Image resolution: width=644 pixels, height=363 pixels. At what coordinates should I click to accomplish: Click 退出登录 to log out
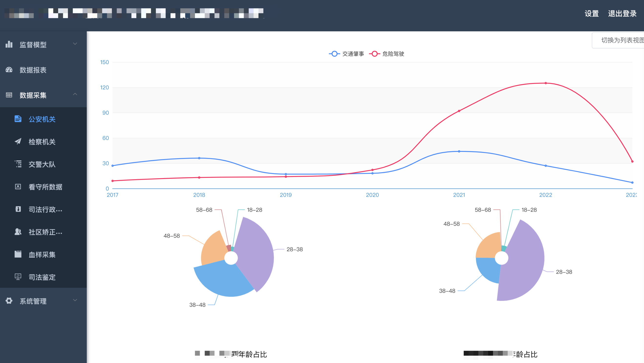622,13
